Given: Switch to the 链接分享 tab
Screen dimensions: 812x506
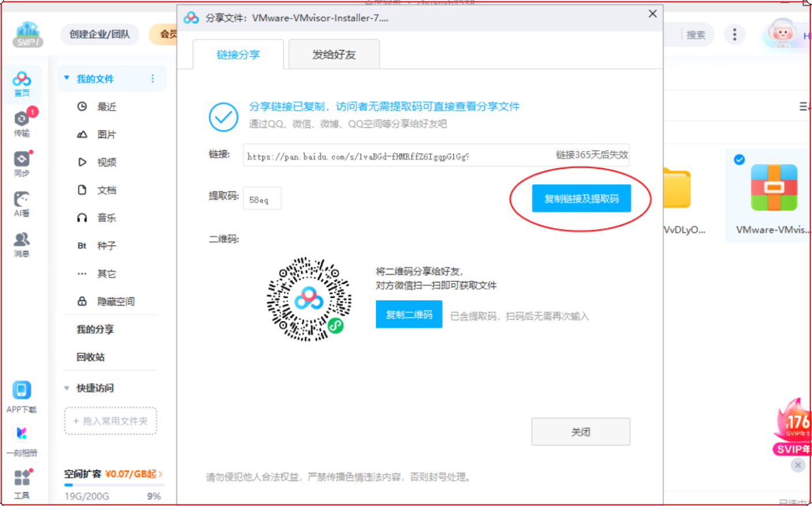Looking at the screenshot, I should (238, 55).
